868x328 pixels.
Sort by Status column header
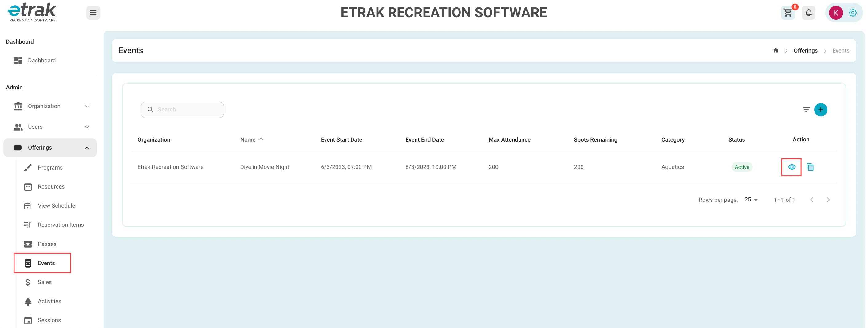tap(736, 140)
